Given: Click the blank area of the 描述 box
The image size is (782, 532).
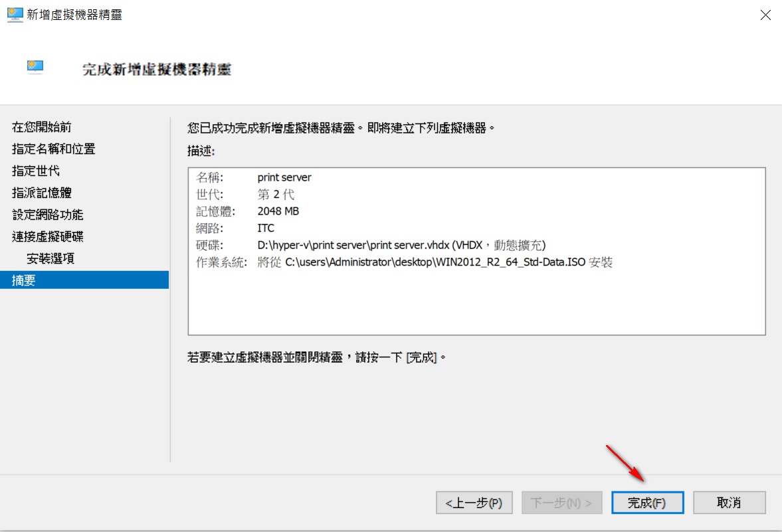Looking at the screenshot, I should (476, 302).
